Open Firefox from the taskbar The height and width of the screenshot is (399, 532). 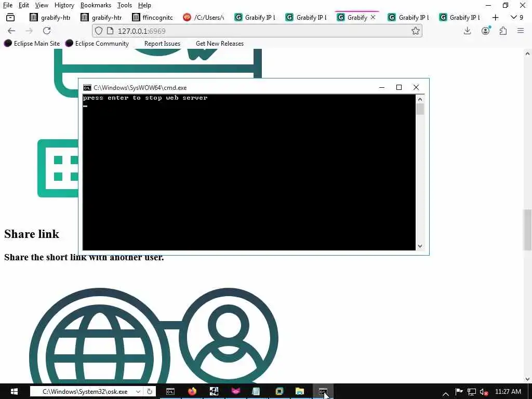(x=192, y=391)
